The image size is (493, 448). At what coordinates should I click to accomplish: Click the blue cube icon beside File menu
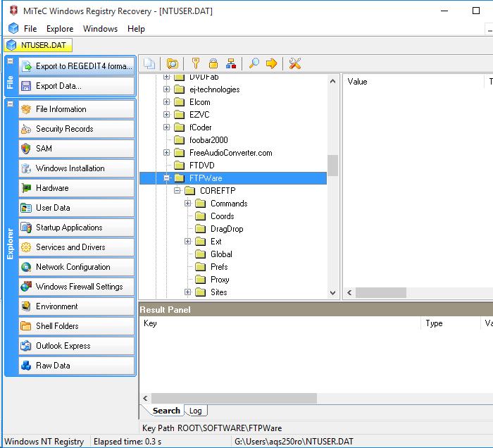coord(13,28)
